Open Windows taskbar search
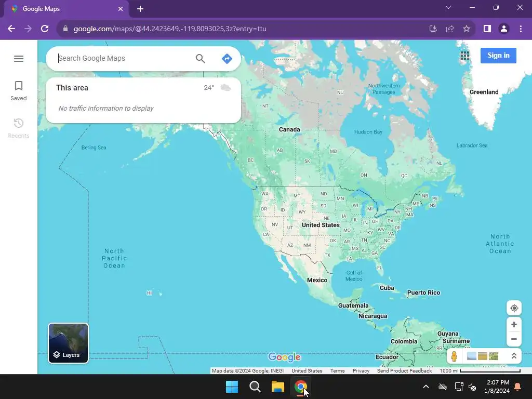Image resolution: width=532 pixels, height=399 pixels. point(255,387)
